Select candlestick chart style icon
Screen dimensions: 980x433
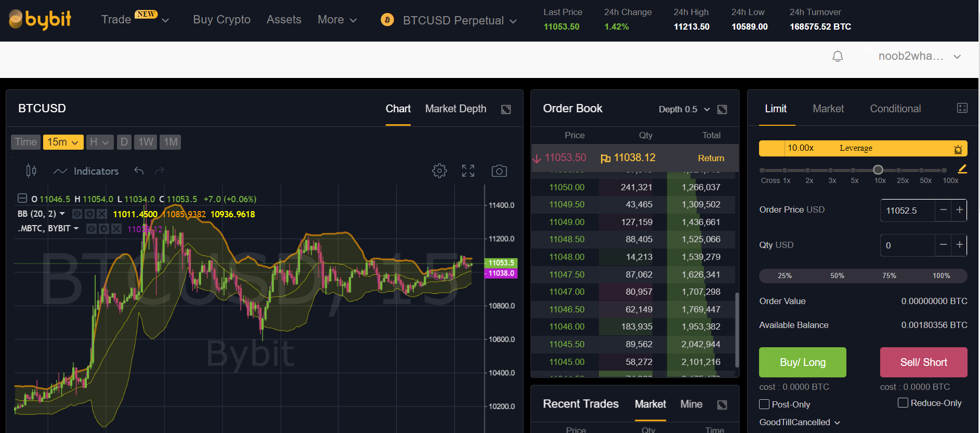[31, 170]
